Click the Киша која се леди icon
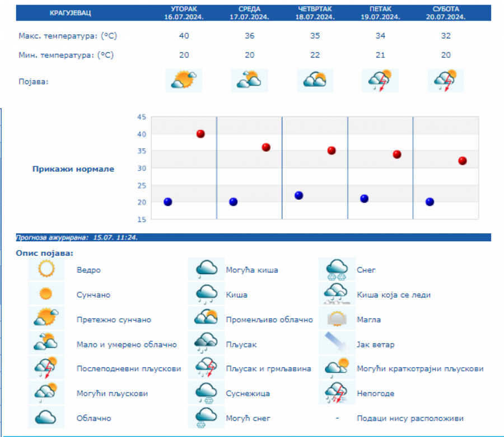 click(337, 294)
